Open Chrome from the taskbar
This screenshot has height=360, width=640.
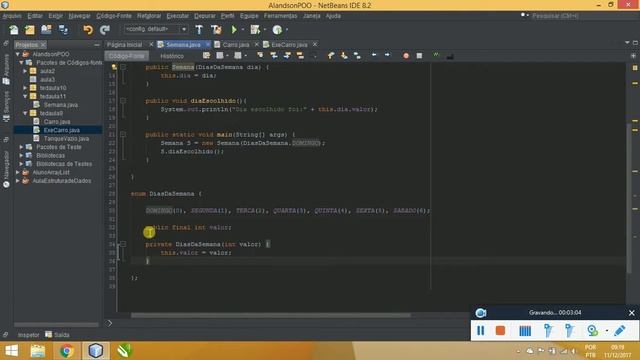click(x=66, y=351)
